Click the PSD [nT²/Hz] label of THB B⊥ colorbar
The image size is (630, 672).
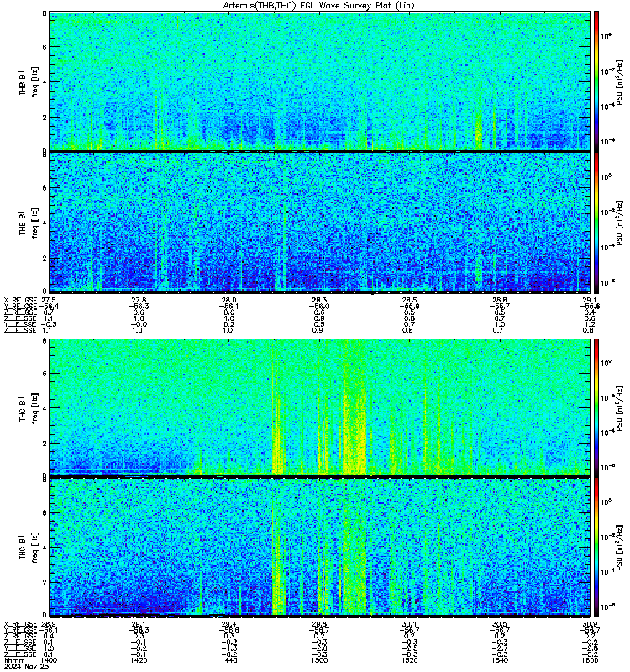coord(619,82)
